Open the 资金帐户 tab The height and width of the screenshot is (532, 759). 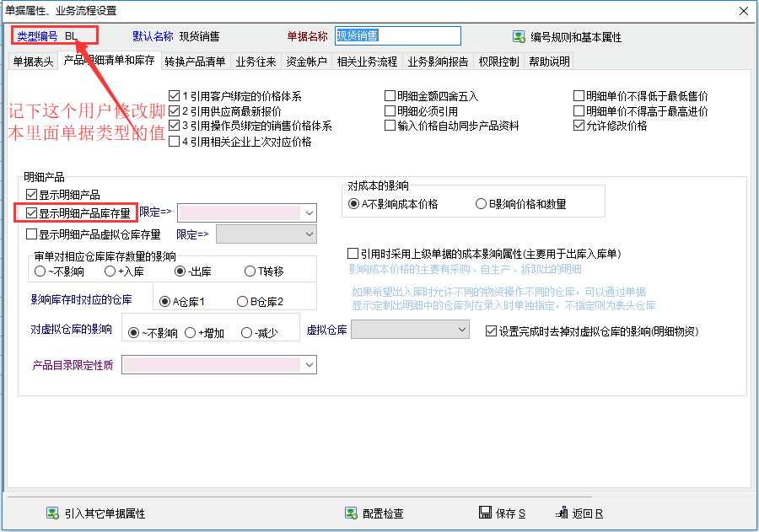point(306,62)
